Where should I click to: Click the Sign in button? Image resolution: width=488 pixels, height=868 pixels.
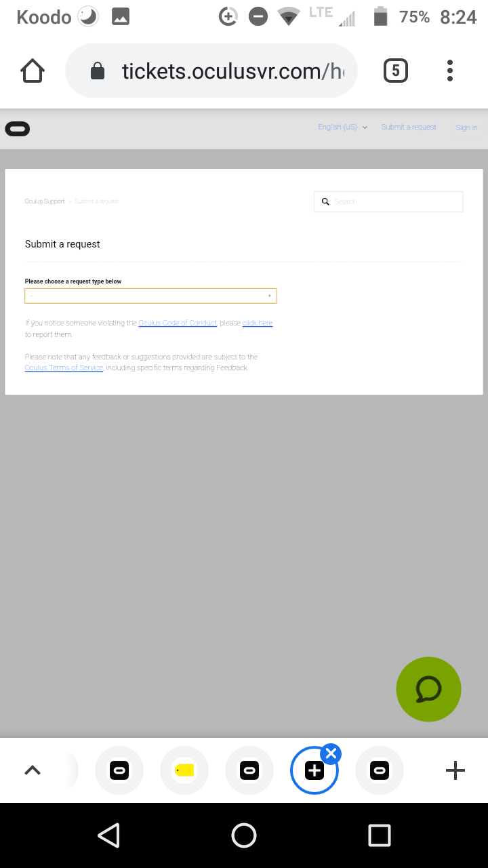[466, 127]
